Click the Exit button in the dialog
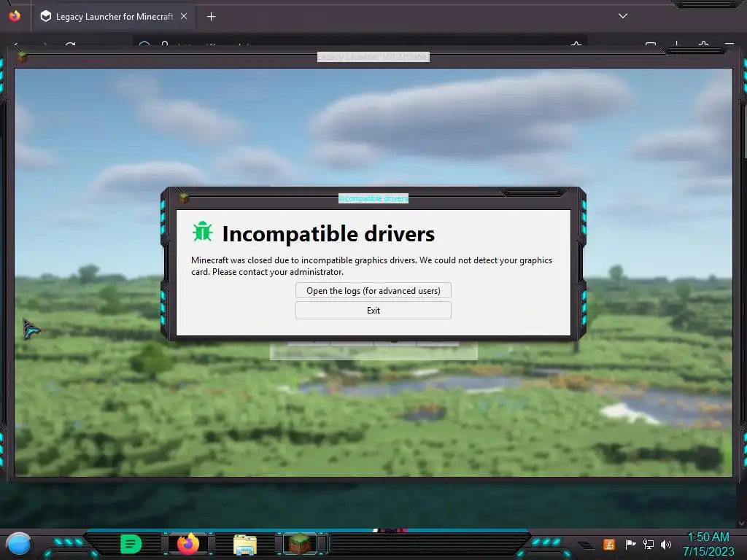 click(x=373, y=311)
